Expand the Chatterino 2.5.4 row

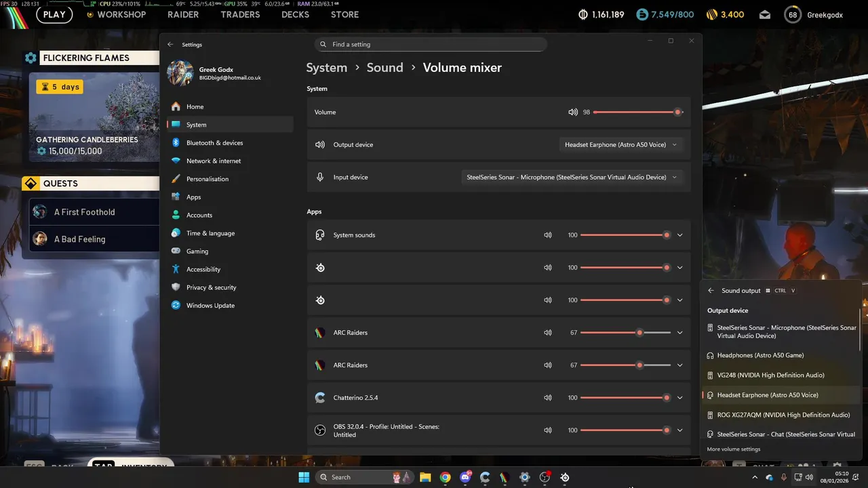pyautogui.click(x=679, y=398)
